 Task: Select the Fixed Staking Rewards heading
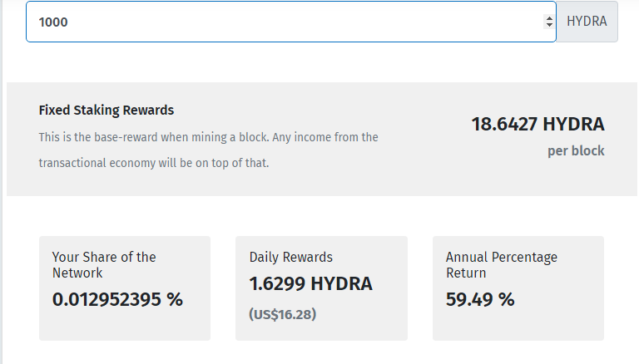(x=106, y=110)
